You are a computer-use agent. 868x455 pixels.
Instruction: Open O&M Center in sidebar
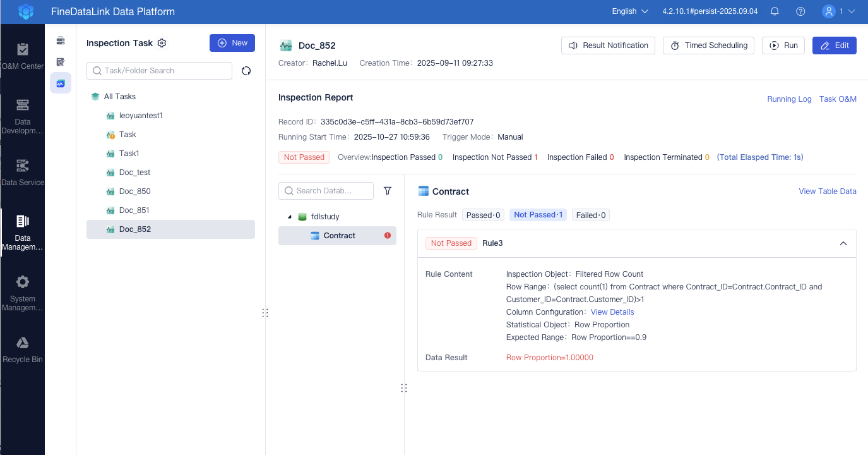[x=23, y=56]
